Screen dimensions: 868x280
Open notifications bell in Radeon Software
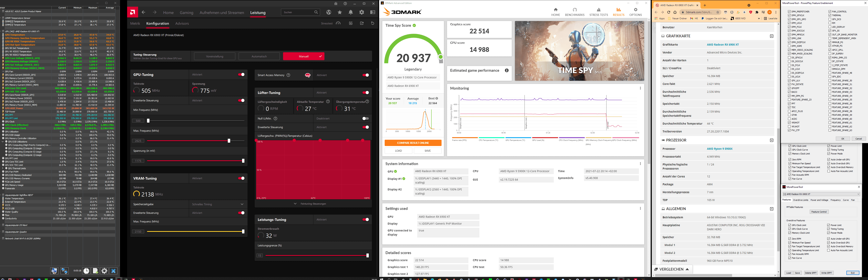(351, 12)
